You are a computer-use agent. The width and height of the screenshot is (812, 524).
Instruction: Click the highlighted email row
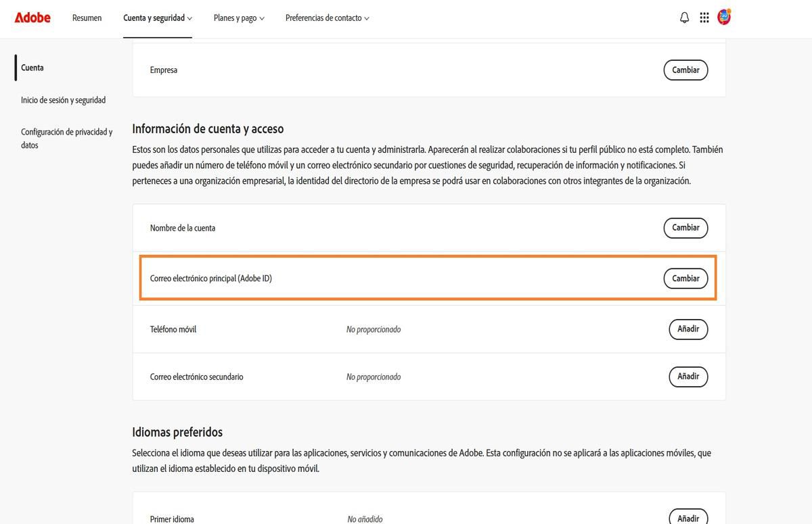tap(406, 278)
